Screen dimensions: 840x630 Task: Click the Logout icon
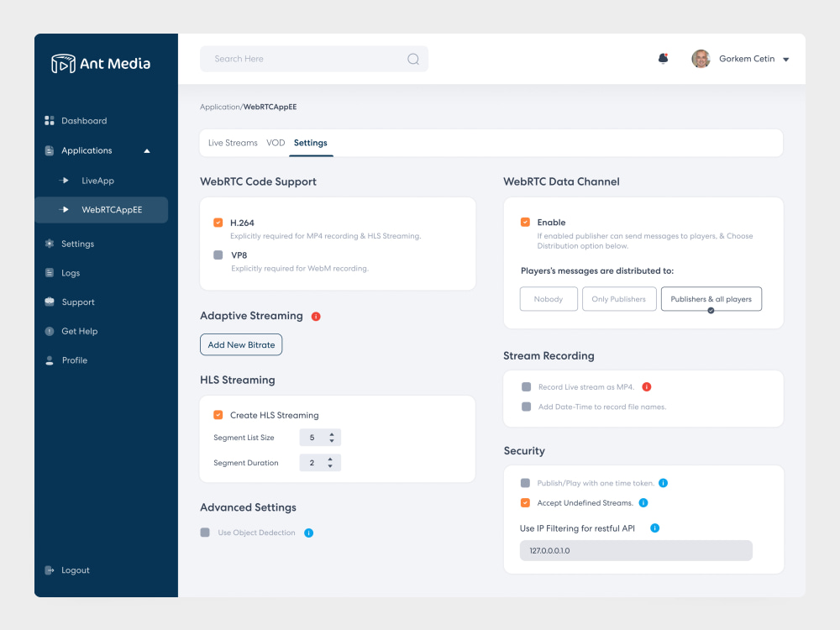pos(50,570)
